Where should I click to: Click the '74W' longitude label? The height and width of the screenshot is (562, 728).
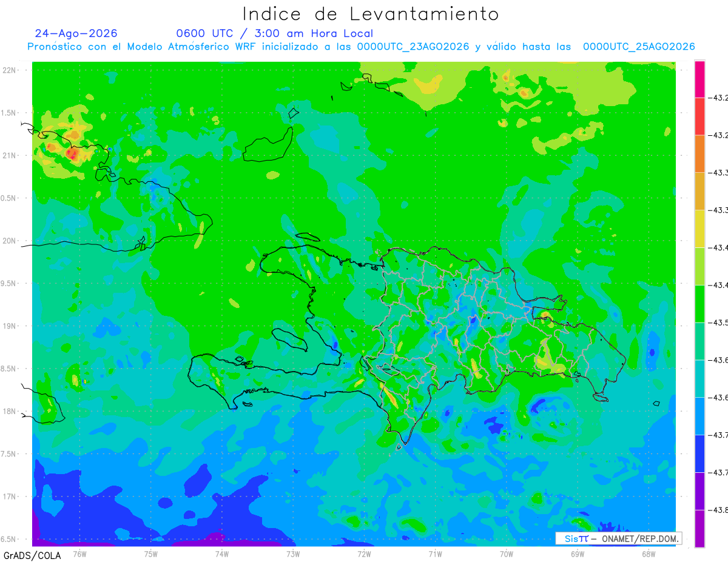coord(222,554)
